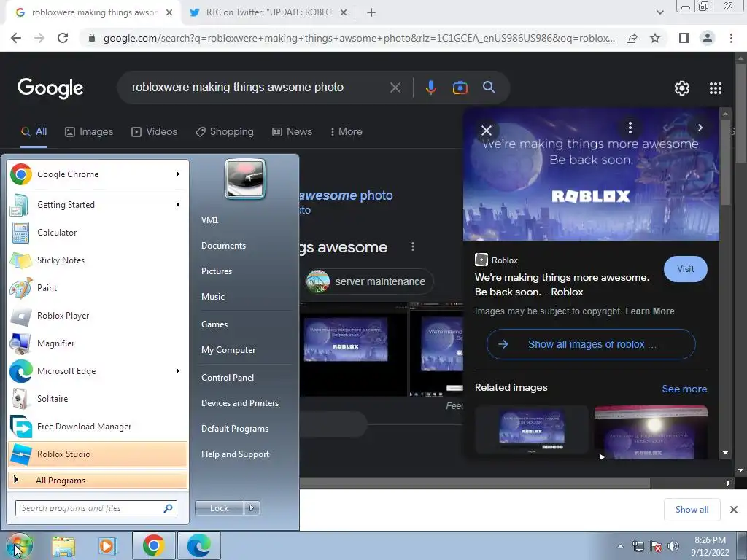Viewport: 747px width, 560px height.
Task: Launch Getting Started from Start menu
Action: coord(98,205)
